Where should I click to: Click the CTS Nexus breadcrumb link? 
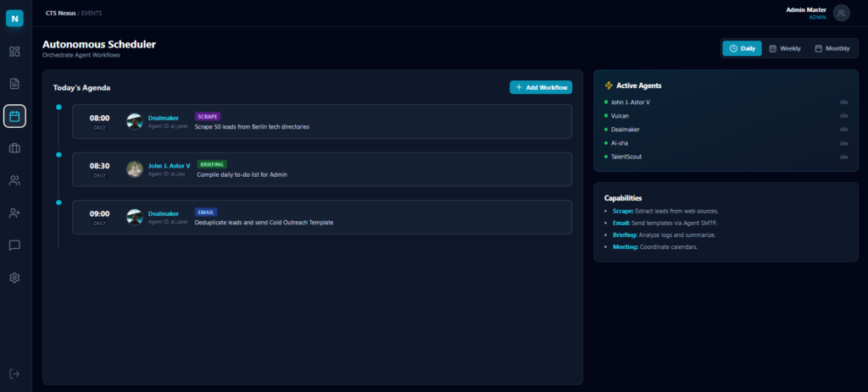click(60, 14)
